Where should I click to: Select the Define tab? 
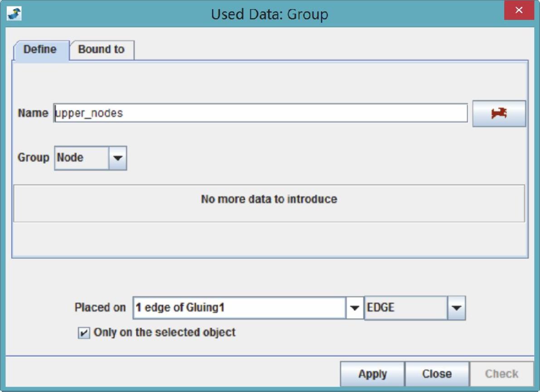40,49
